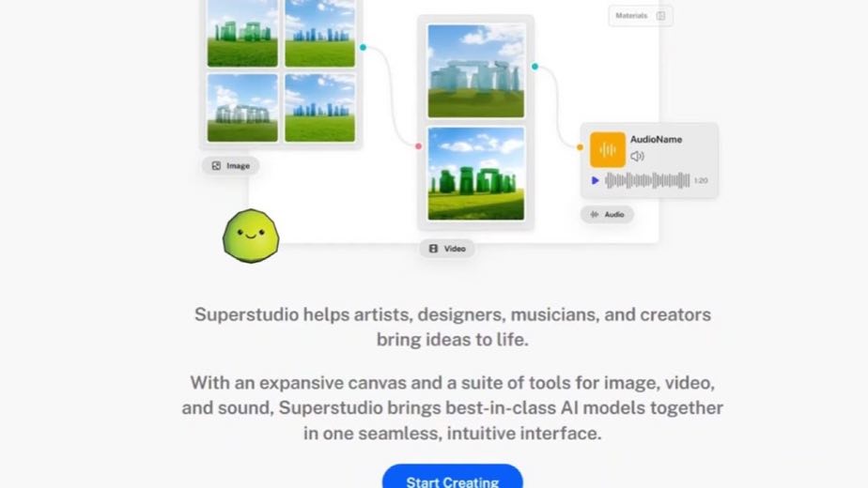Viewport: 868px width, 488px height.
Task: Open the Materials panel button
Action: click(641, 16)
